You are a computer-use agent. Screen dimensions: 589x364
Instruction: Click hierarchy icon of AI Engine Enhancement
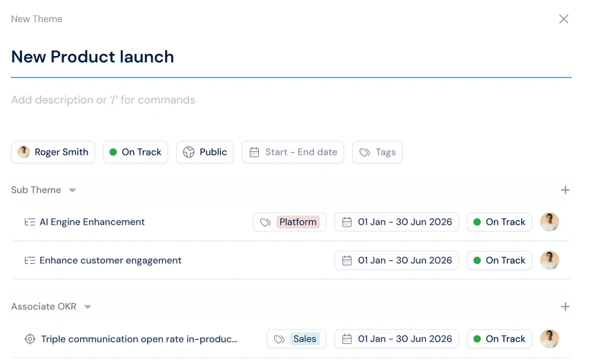coord(30,222)
